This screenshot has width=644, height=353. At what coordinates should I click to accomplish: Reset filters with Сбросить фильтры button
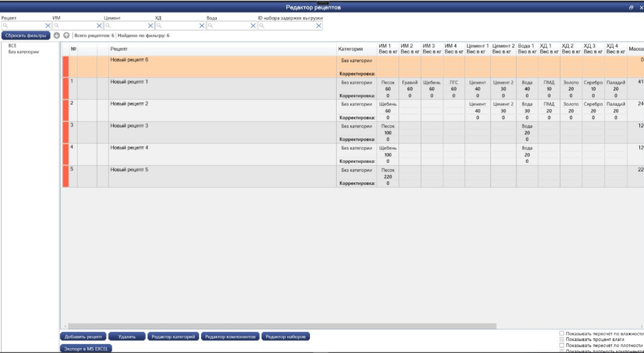26,35
